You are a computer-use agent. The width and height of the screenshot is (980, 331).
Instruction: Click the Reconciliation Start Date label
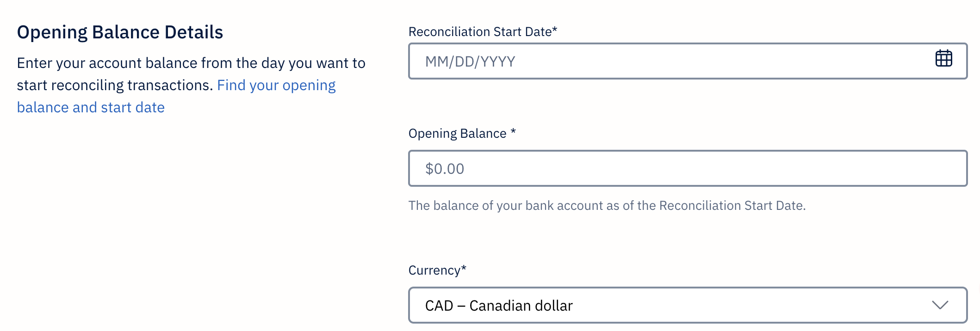[x=480, y=31]
